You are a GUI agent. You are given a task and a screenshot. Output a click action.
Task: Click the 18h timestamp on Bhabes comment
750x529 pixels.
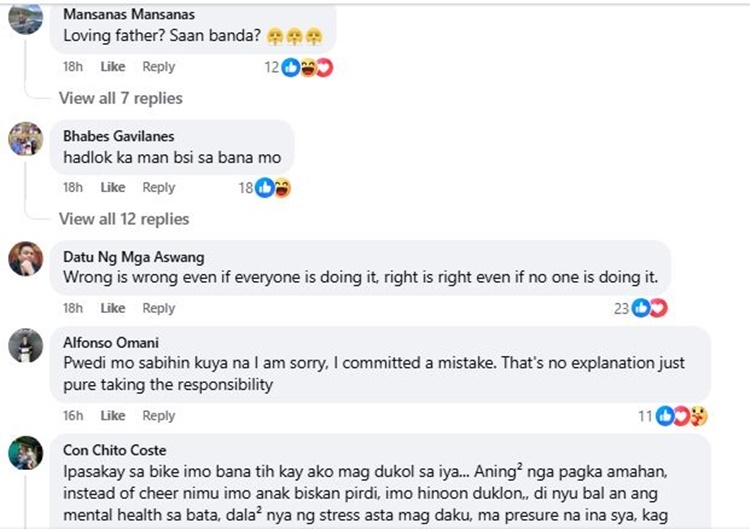coord(73,187)
